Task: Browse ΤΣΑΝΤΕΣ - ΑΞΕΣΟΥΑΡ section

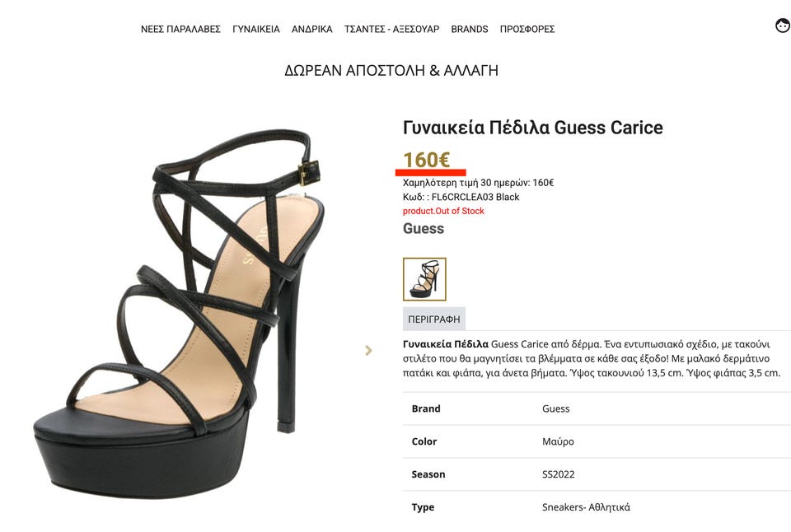Action: (391, 29)
